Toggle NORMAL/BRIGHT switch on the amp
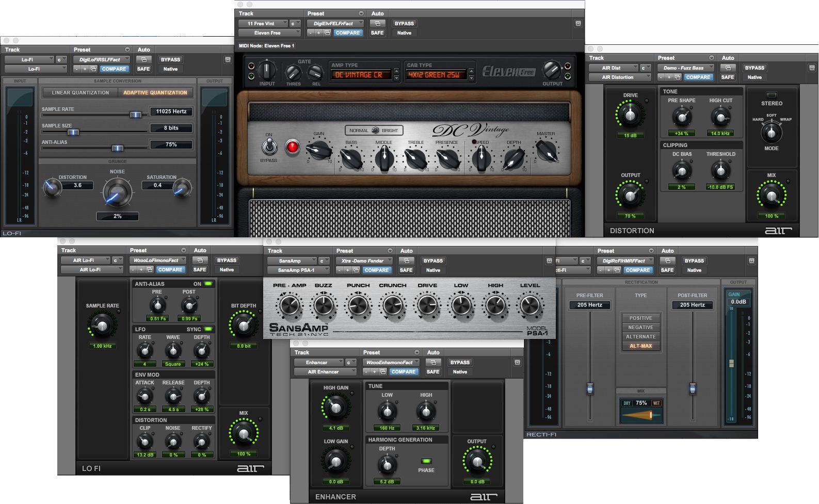This screenshot has width=819, height=504. click(x=375, y=131)
